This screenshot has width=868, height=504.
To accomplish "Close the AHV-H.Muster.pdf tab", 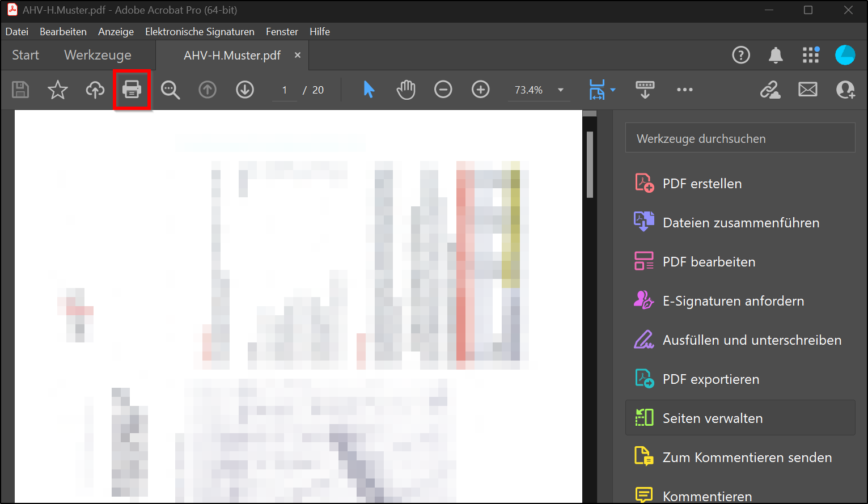I will tap(298, 55).
